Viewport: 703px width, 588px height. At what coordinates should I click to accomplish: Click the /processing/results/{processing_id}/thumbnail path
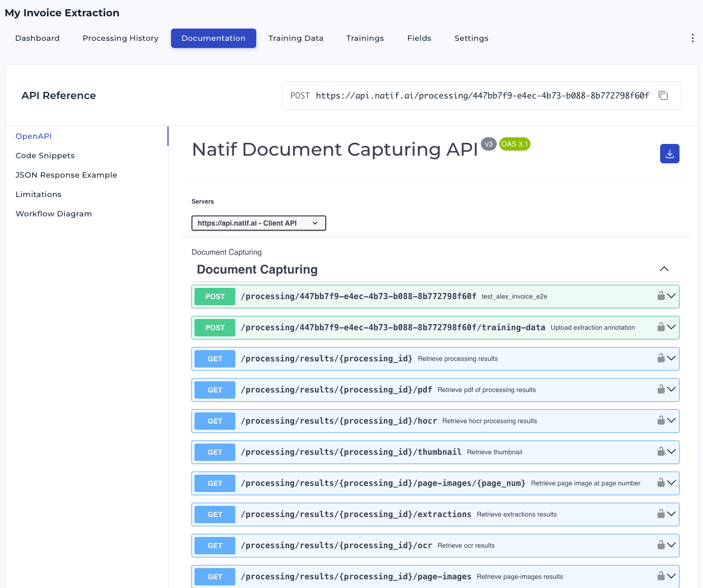click(x=351, y=452)
